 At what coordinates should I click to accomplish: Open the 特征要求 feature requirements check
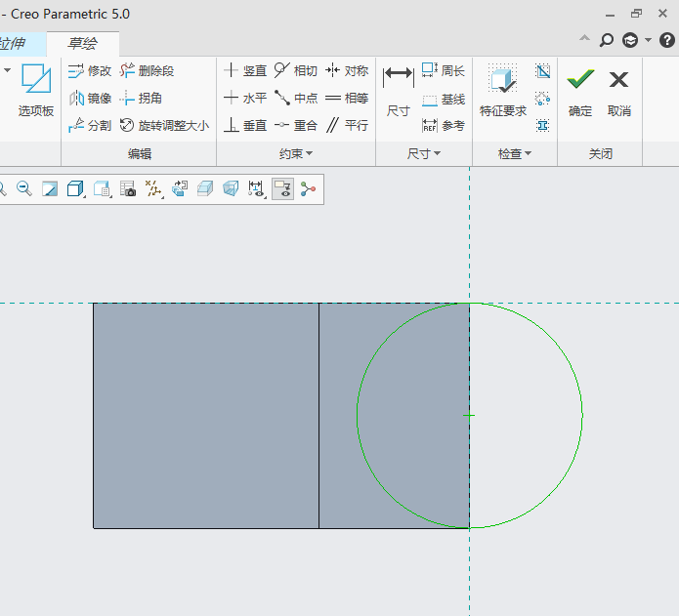click(x=503, y=90)
